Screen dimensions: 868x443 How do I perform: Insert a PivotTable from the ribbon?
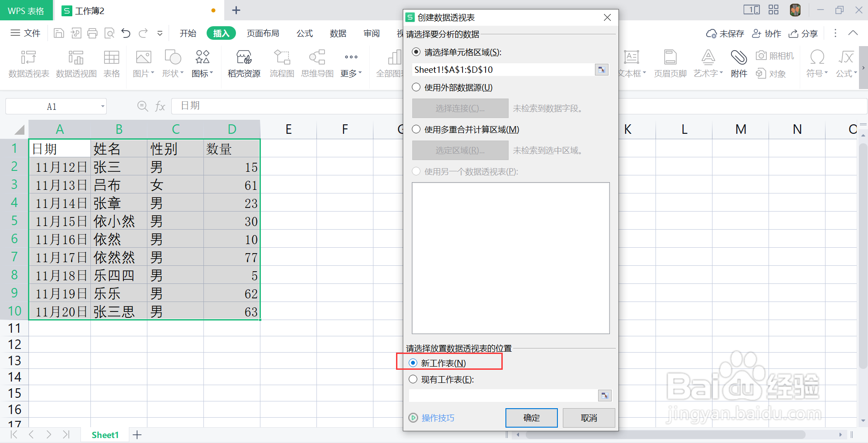coord(28,63)
